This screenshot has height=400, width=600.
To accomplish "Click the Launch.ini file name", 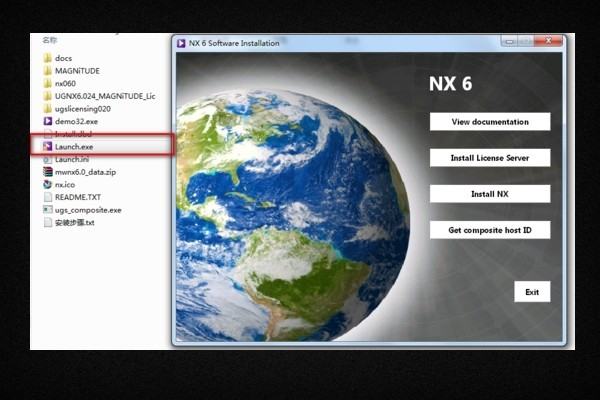I will pos(72,159).
